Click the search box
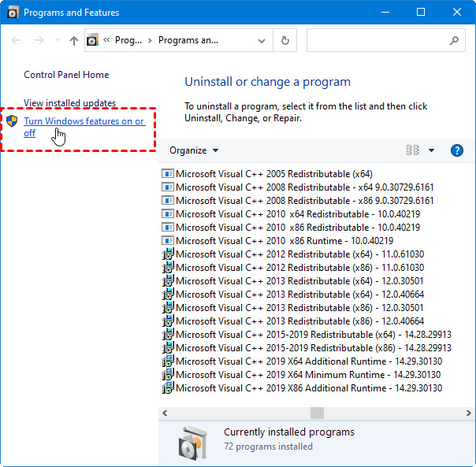This screenshot has height=467, width=476. (385, 40)
